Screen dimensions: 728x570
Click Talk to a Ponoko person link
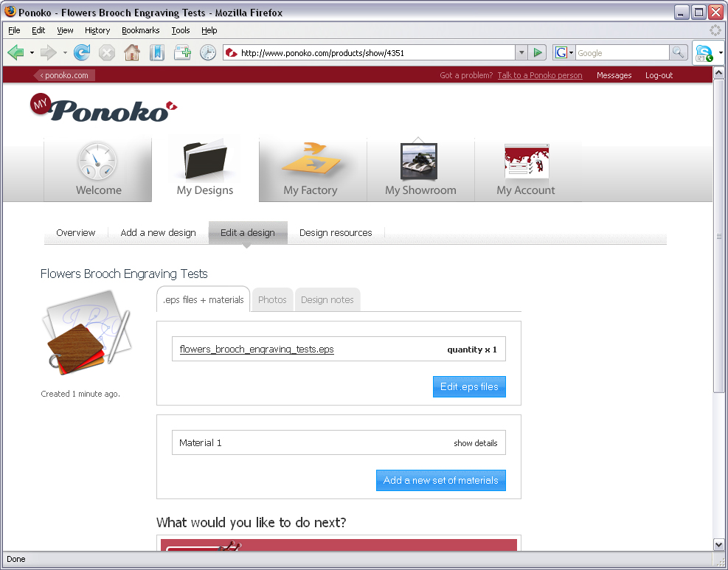pos(540,75)
